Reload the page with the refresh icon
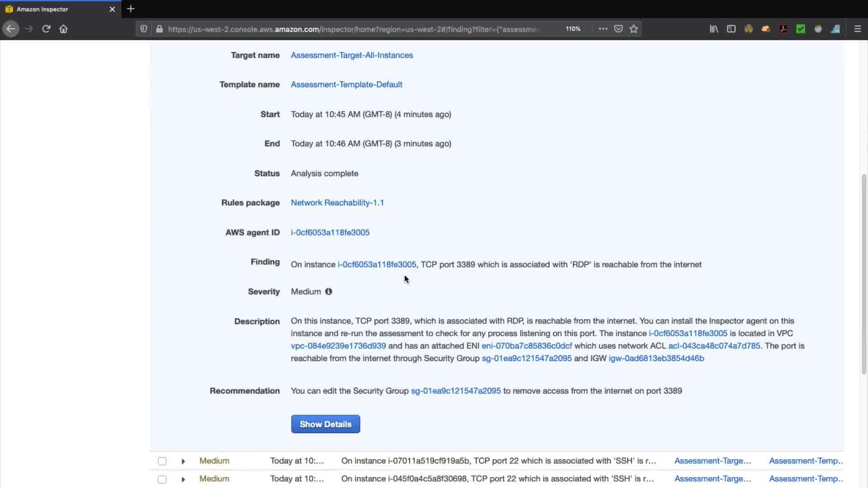The width and height of the screenshot is (868, 488). point(46,29)
